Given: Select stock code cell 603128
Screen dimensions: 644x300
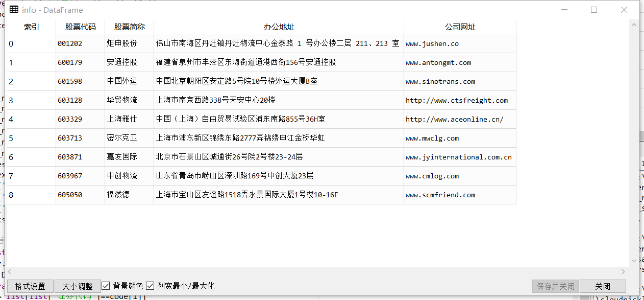Looking at the screenshot, I should (81, 101).
